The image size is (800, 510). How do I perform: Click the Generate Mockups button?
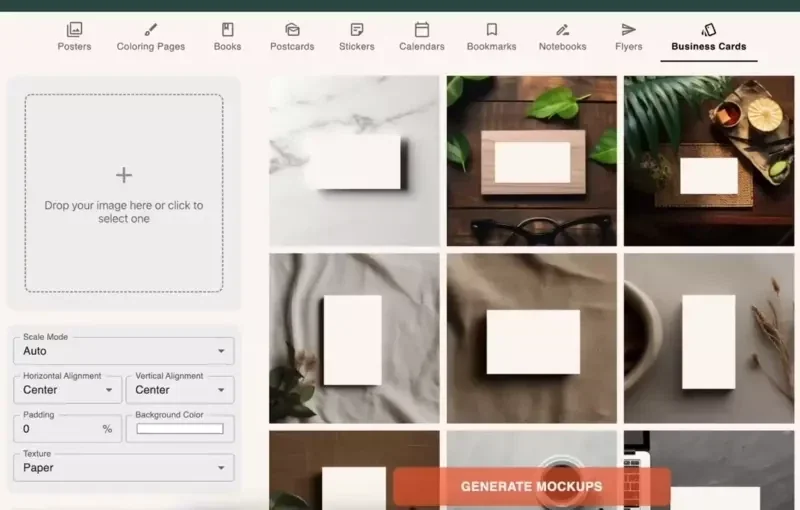pyautogui.click(x=532, y=487)
